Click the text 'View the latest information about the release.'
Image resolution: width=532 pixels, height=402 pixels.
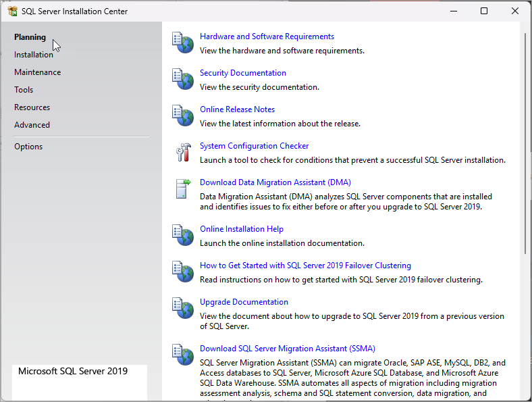pyautogui.click(x=280, y=124)
